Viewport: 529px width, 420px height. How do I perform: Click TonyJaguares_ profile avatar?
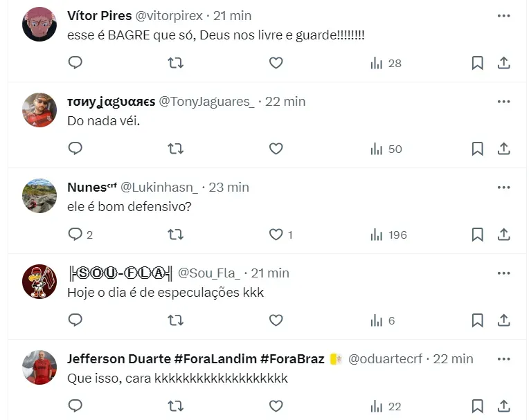39,110
